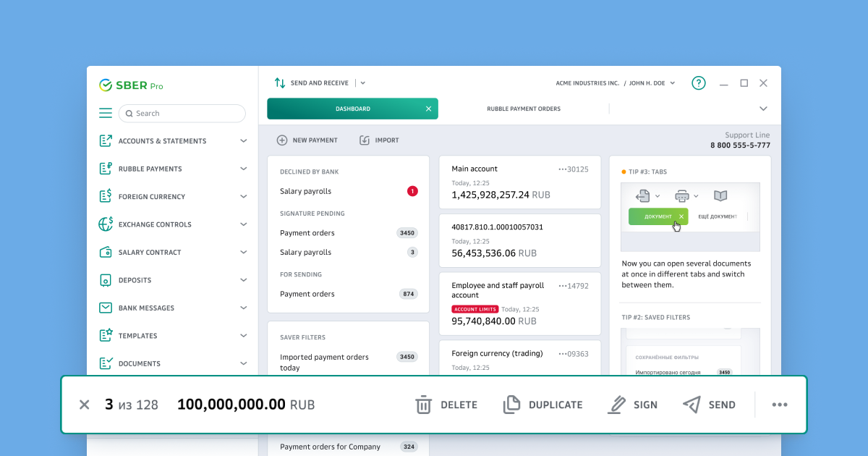Click the trash Delete icon
This screenshot has height=456, width=868.
pos(423,405)
